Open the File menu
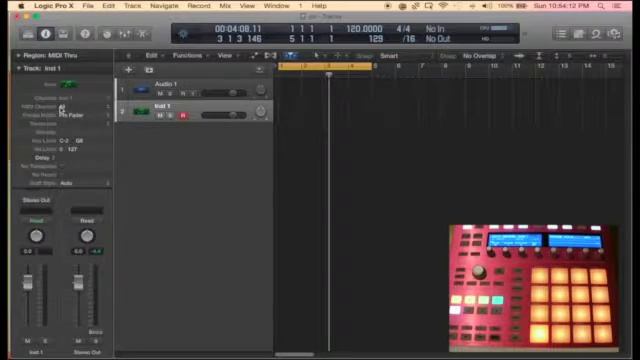The width and height of the screenshot is (640, 360). click(x=88, y=6)
